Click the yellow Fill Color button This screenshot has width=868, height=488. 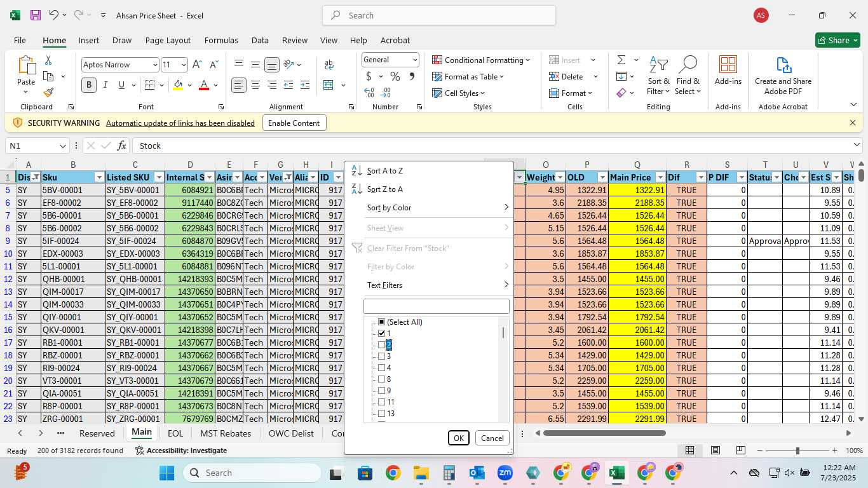click(x=178, y=85)
